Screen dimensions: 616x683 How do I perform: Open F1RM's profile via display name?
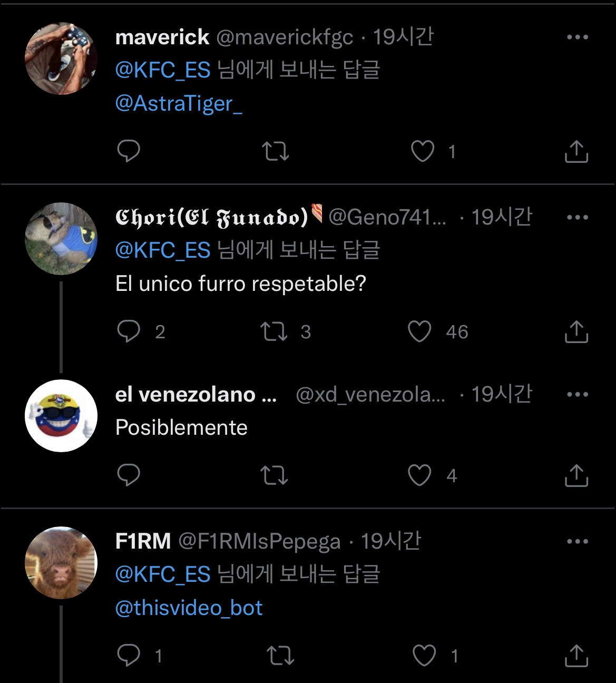143,541
